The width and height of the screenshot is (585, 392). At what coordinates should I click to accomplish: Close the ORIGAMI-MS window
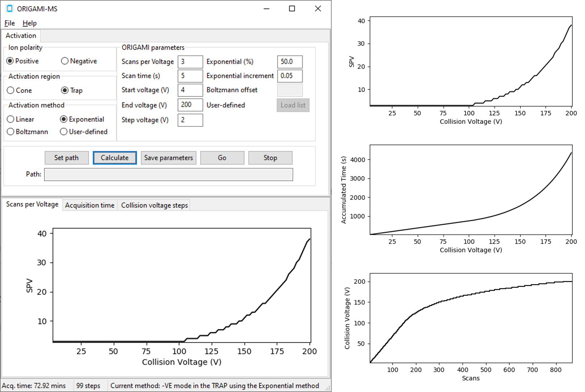click(x=318, y=8)
